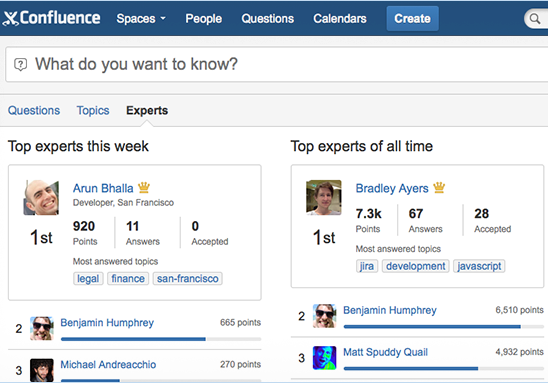Open Bradley Ayers' profile photo
Screen dimensions: 548x383
pos(324,197)
